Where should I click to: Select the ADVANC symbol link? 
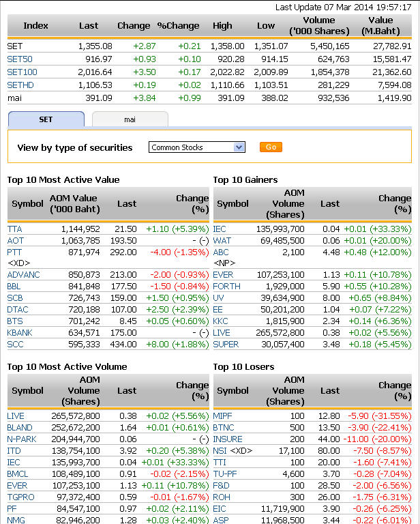pyautogui.click(x=23, y=274)
